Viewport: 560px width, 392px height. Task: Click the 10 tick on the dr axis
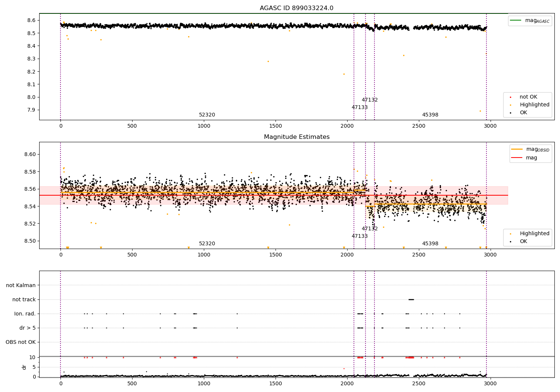32,358
